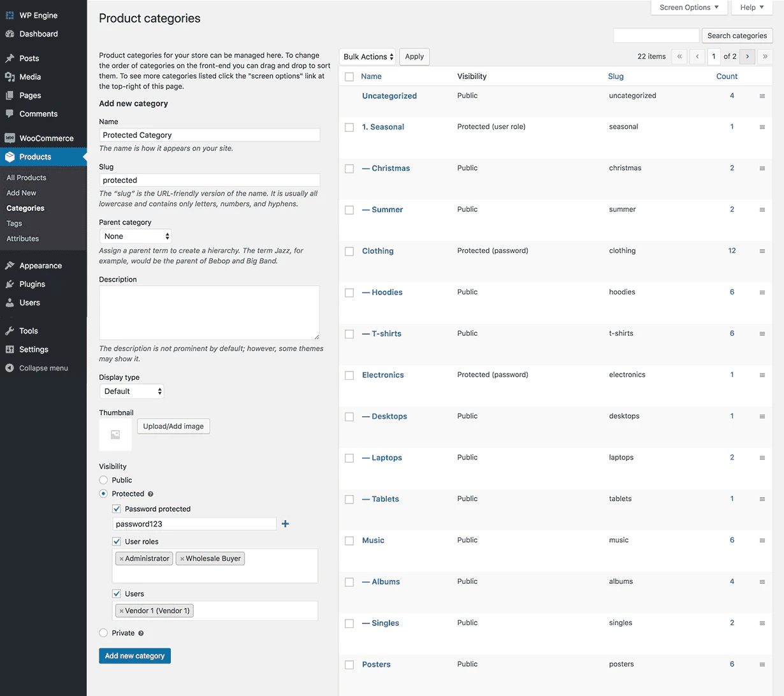Click the WooCommerce logo icon

[x=10, y=138]
